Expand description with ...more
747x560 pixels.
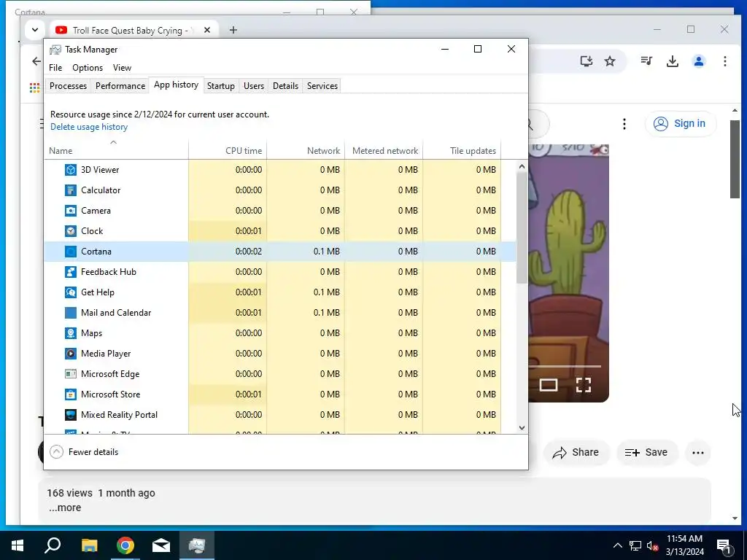click(x=65, y=507)
